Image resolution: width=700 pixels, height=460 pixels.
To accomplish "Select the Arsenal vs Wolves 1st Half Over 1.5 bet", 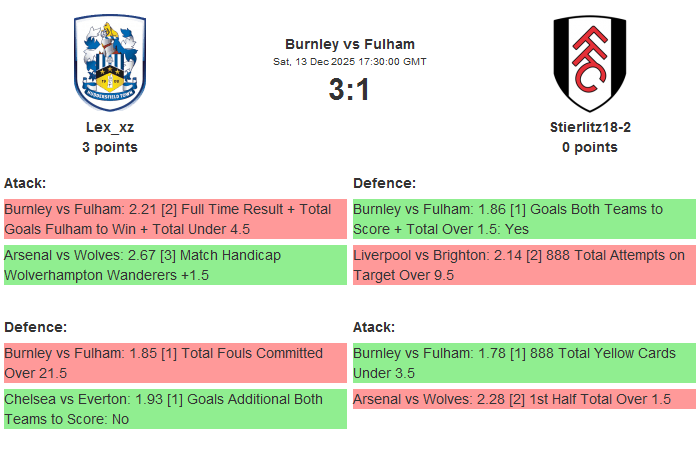I will (524, 400).
